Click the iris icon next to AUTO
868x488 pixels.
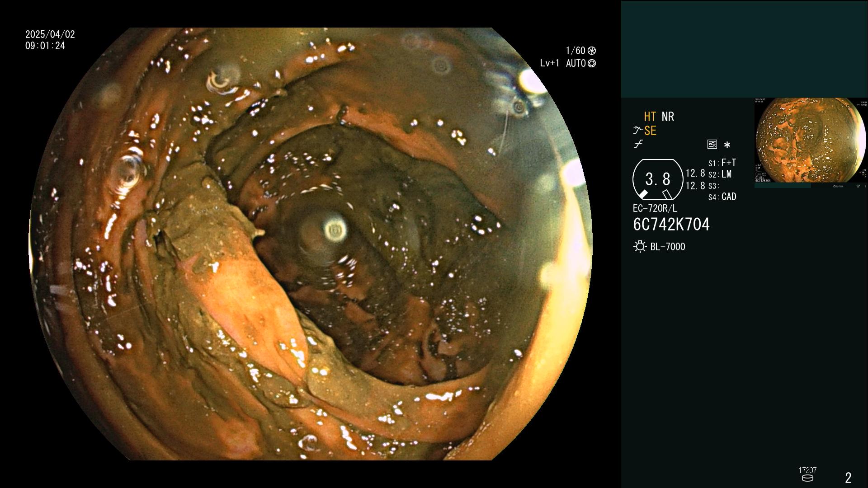point(592,63)
